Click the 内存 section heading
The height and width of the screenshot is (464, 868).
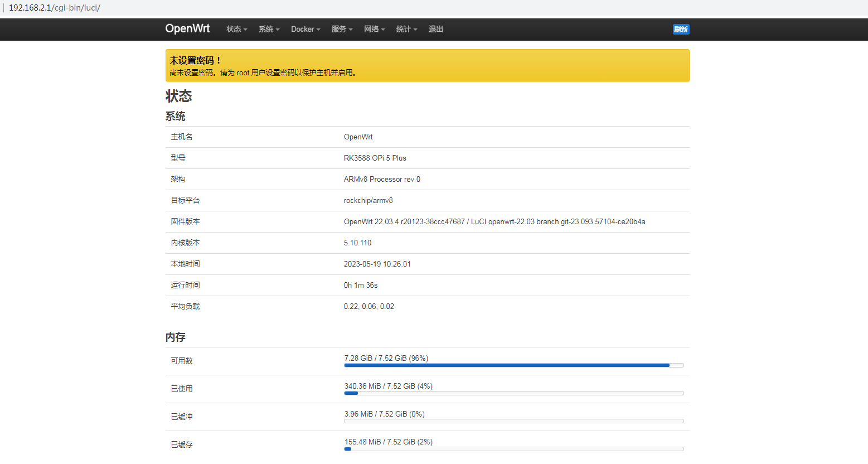click(175, 337)
